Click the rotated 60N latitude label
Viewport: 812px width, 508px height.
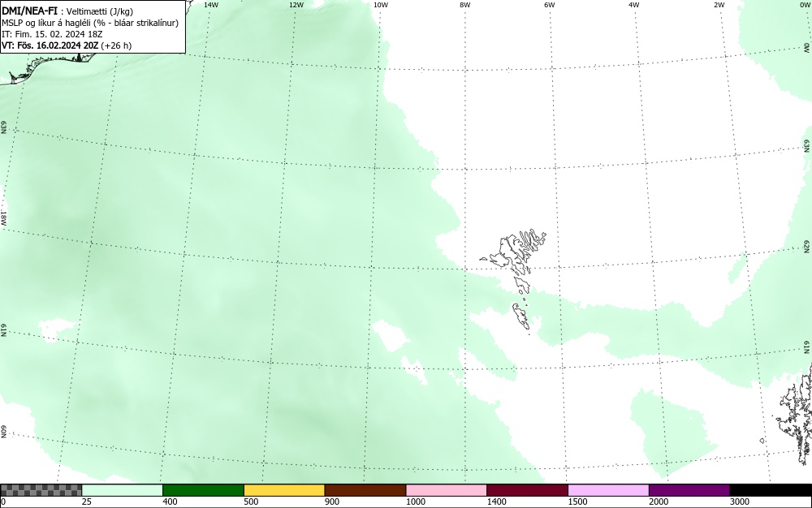(3, 432)
